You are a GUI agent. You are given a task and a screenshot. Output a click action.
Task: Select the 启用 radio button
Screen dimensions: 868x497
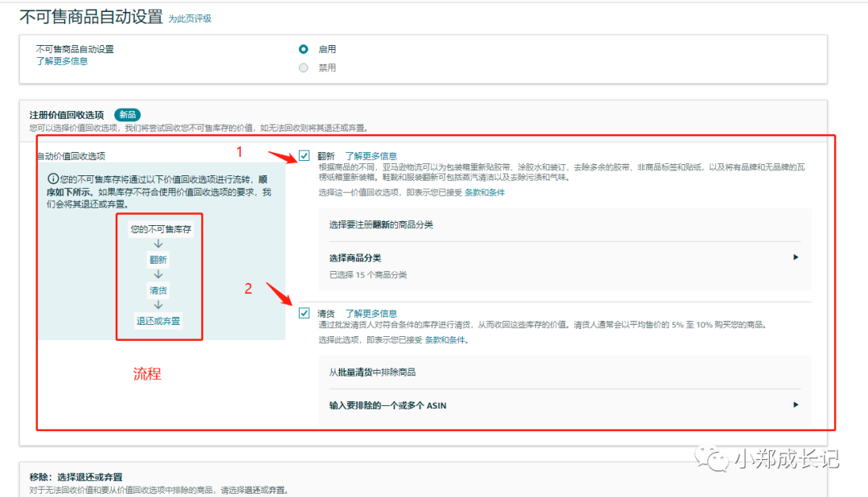coord(303,49)
